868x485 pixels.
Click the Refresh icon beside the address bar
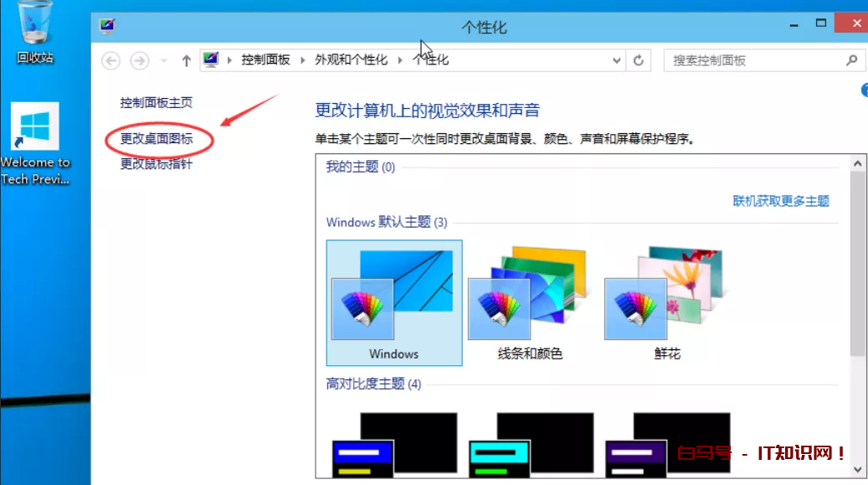(639, 59)
